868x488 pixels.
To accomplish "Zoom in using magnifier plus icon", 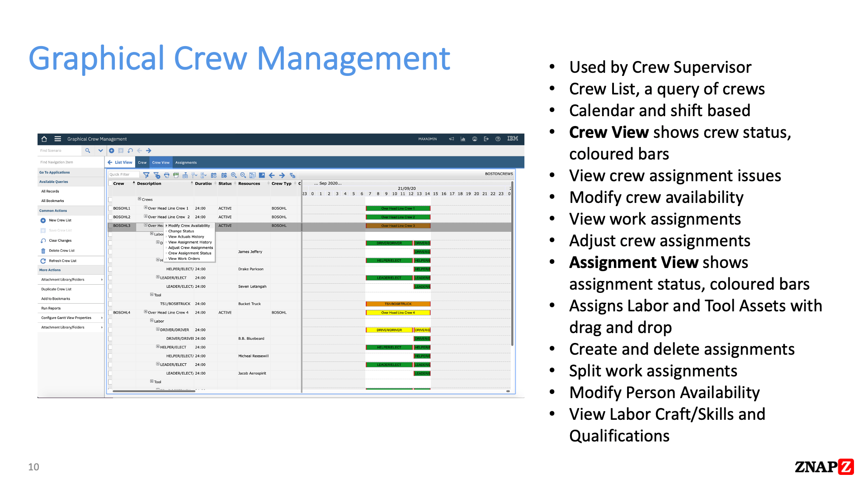I will [x=234, y=175].
